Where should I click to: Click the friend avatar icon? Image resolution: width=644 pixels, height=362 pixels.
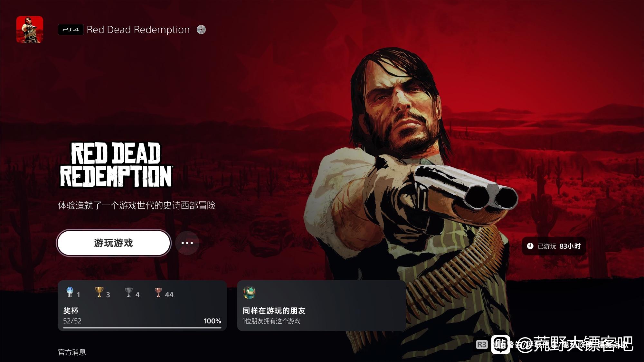pos(249,292)
